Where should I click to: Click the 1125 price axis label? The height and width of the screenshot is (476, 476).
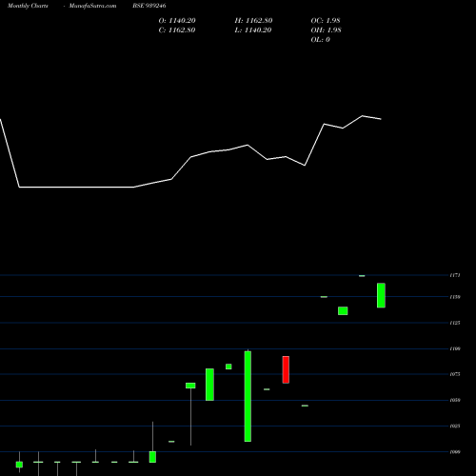coord(455,323)
